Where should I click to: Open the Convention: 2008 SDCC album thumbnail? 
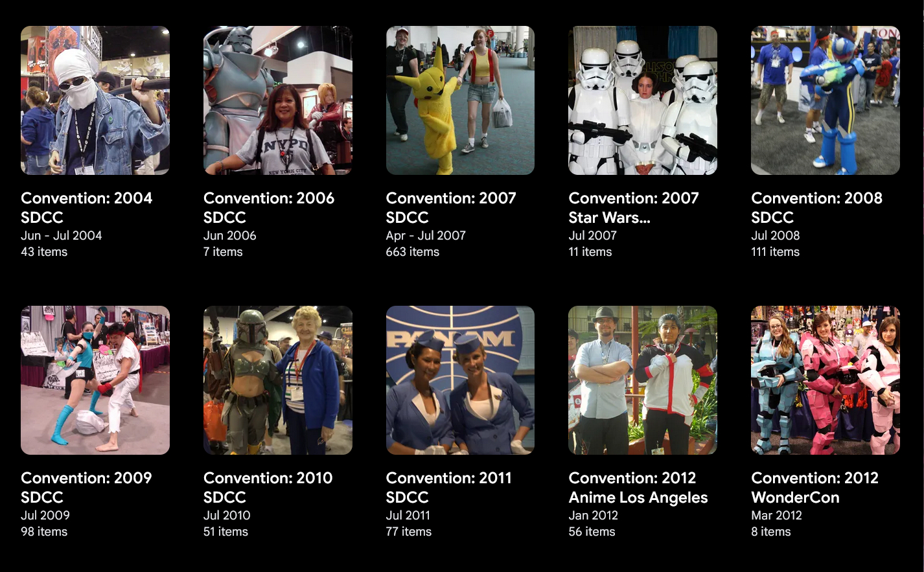point(826,100)
